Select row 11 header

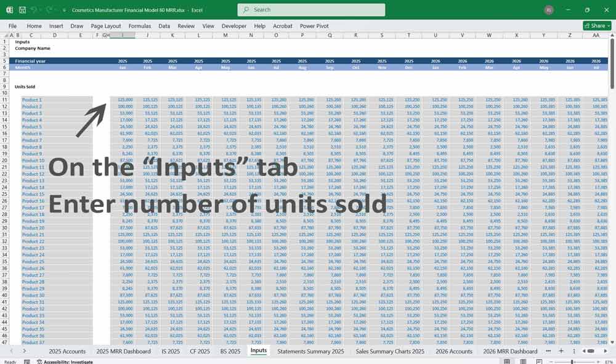click(x=5, y=100)
